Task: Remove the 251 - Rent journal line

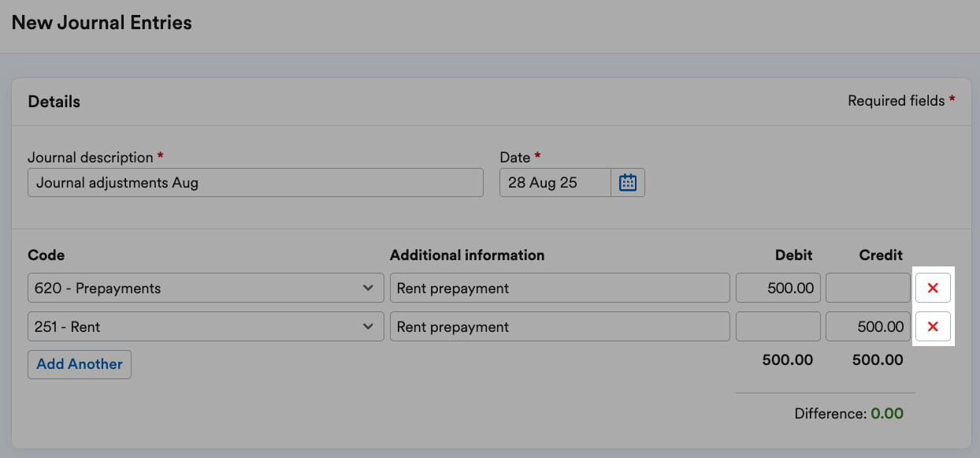Action: 933,326
